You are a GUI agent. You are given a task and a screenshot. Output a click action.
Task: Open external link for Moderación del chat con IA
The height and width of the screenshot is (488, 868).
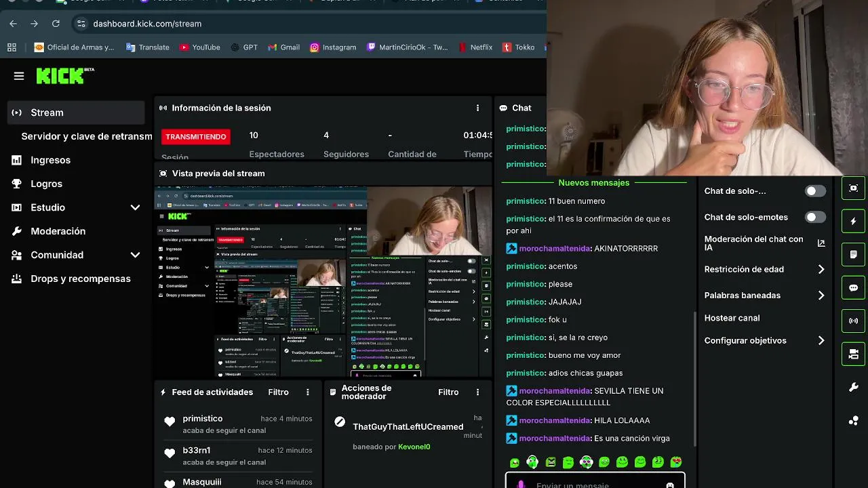821,243
